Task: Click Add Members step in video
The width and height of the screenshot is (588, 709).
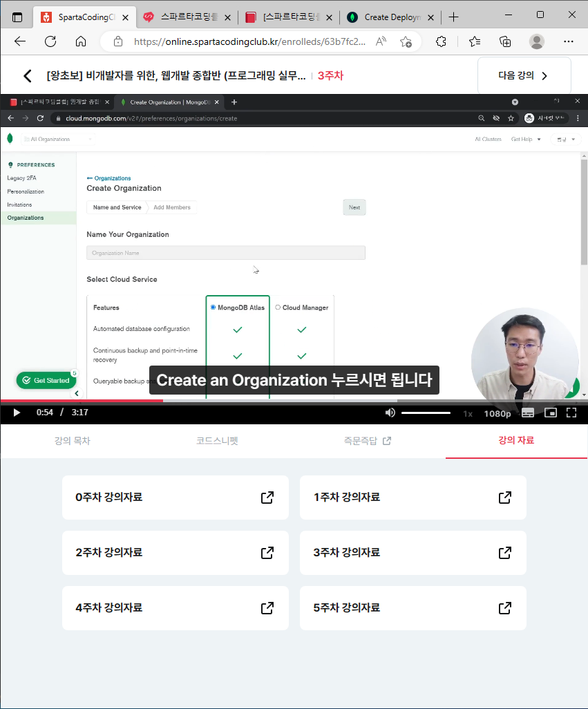Action: tap(172, 207)
